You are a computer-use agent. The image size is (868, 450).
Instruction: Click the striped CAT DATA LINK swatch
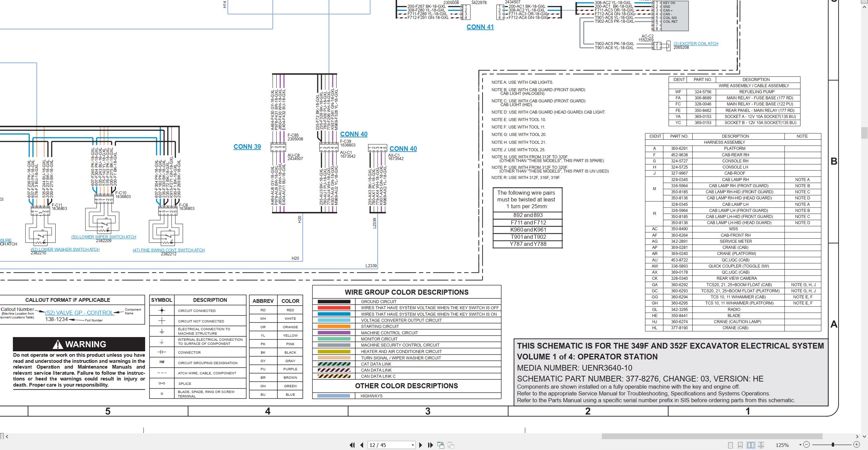coord(334,364)
